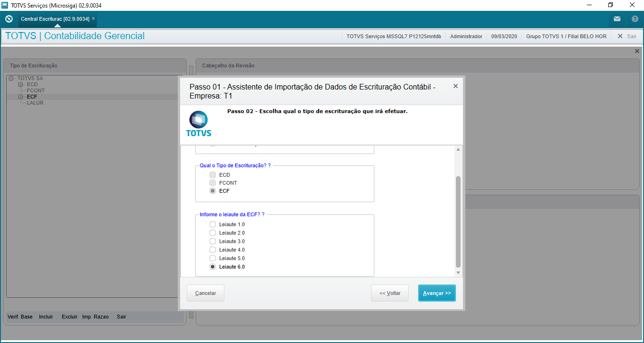The image size is (644, 343).
Task: Choose Leiaute 2.0 radio button
Action: pos(213,233)
